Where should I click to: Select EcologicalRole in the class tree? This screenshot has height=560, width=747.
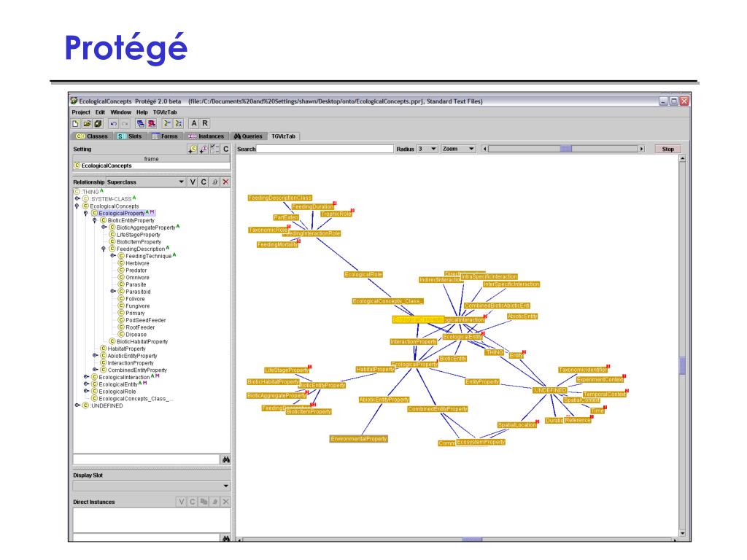point(117,392)
